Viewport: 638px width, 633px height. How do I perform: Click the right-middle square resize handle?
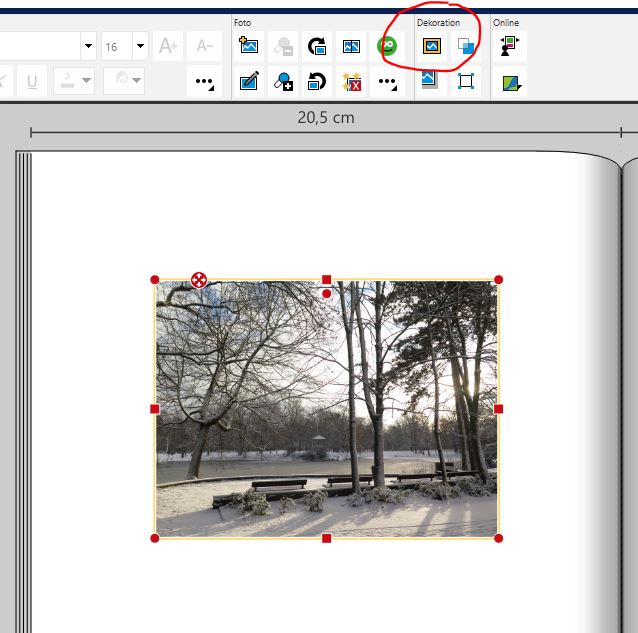coord(498,409)
